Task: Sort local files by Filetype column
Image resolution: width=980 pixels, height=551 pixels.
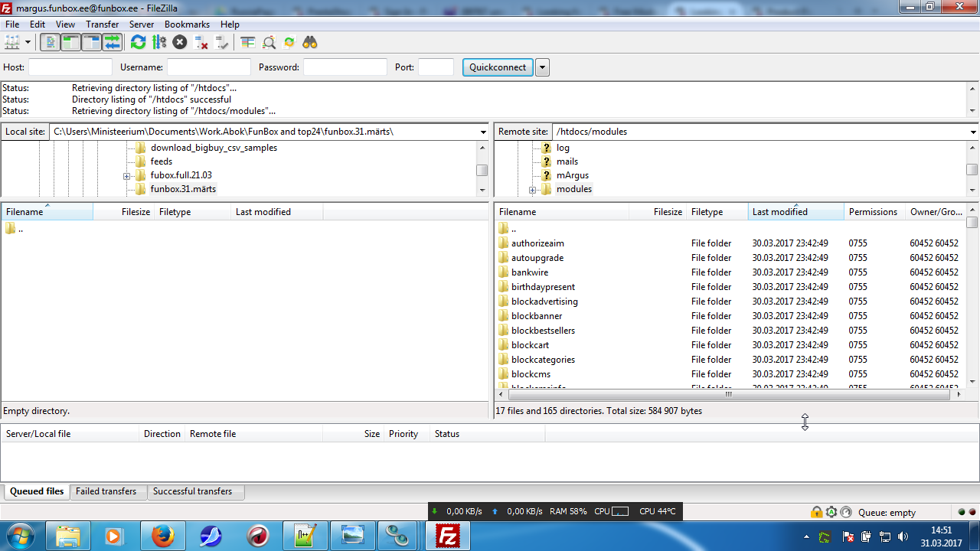Action: click(x=192, y=212)
